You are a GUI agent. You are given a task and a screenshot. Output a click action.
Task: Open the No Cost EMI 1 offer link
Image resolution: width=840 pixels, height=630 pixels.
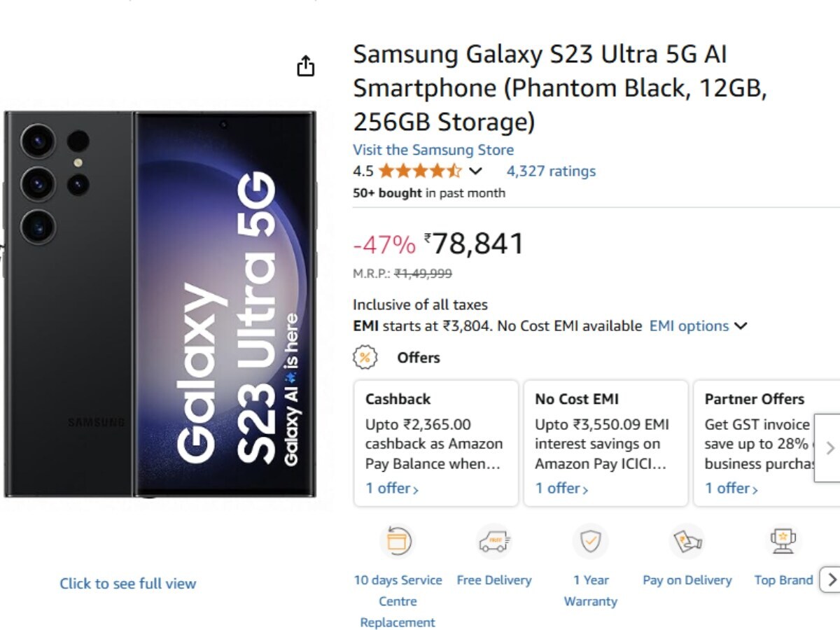tap(561, 489)
